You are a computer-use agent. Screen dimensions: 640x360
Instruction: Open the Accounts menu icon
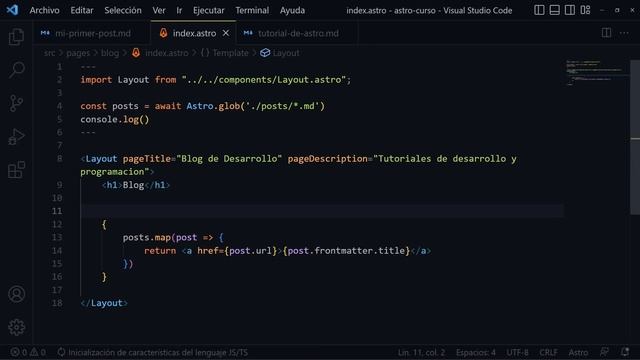16,294
